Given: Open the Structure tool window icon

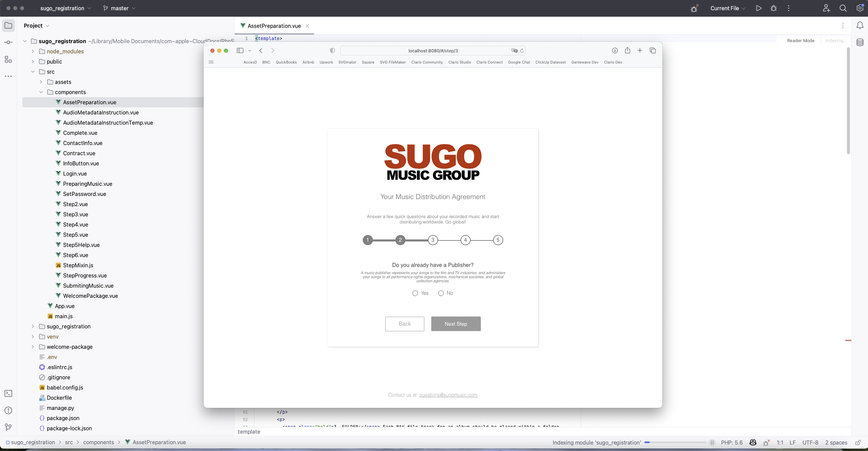Looking at the screenshot, I should [8, 59].
